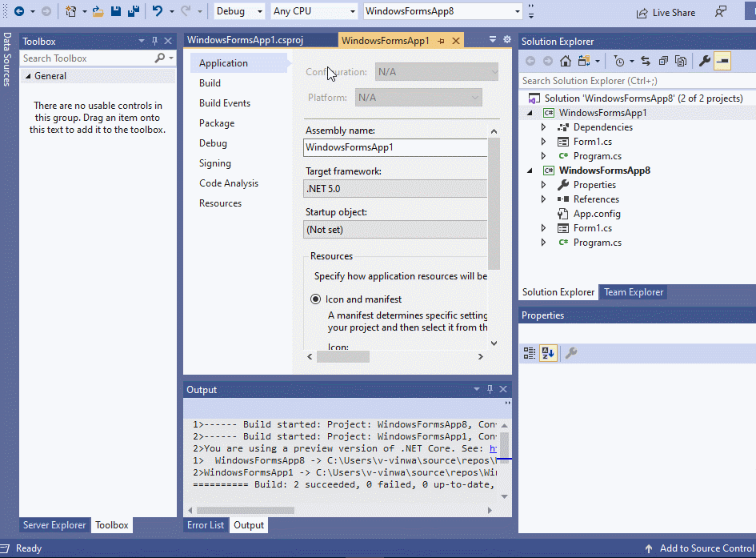This screenshot has width=756, height=558.
Task: Click Add to Source Control in status bar
Action: click(701, 548)
